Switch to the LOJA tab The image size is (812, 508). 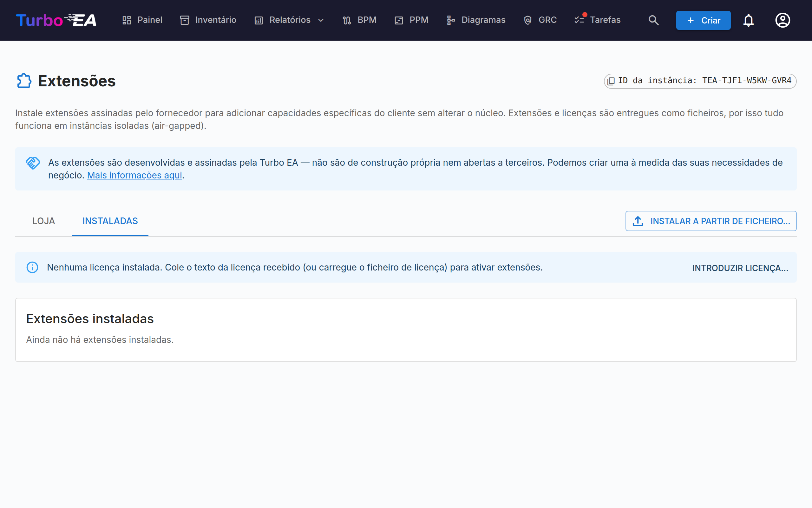(x=44, y=221)
